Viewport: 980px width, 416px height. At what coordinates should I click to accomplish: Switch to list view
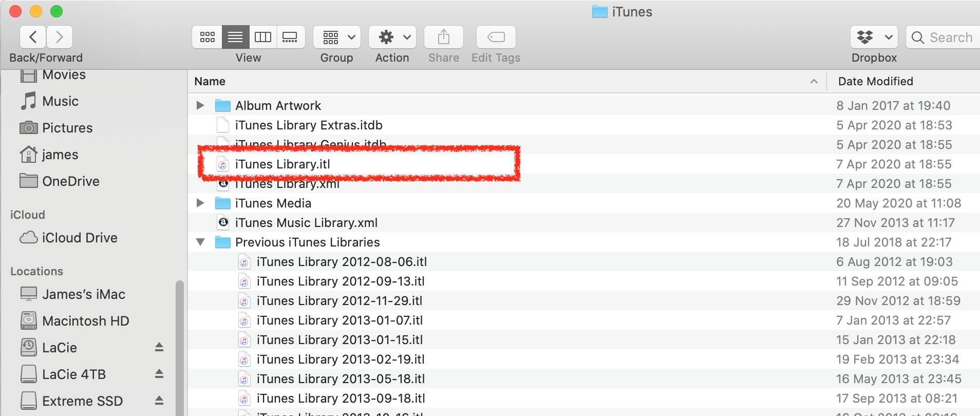[x=235, y=37]
